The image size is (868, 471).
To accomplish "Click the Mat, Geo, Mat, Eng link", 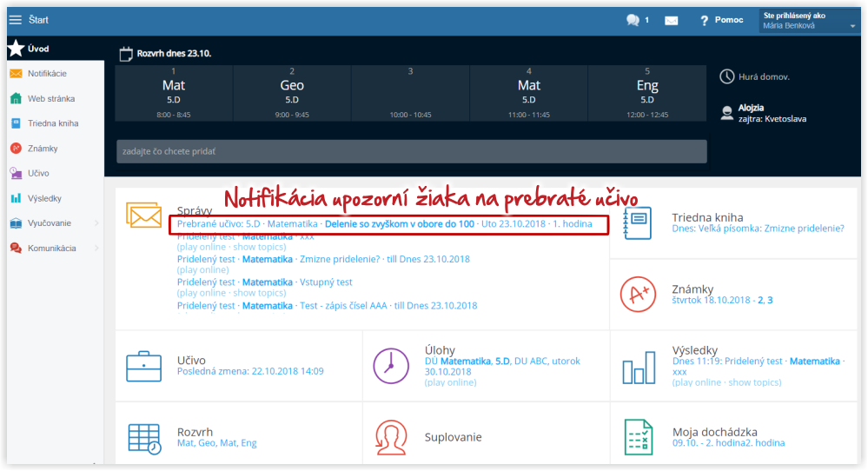I will 216,443.
